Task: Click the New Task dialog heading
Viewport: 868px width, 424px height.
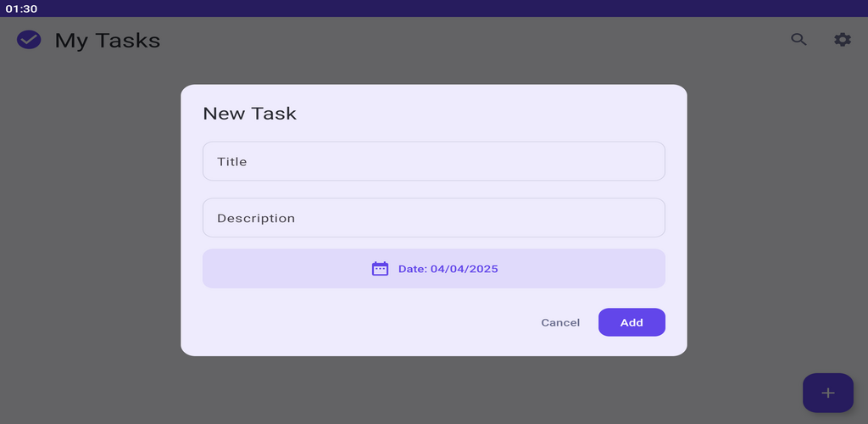Action: tap(250, 114)
